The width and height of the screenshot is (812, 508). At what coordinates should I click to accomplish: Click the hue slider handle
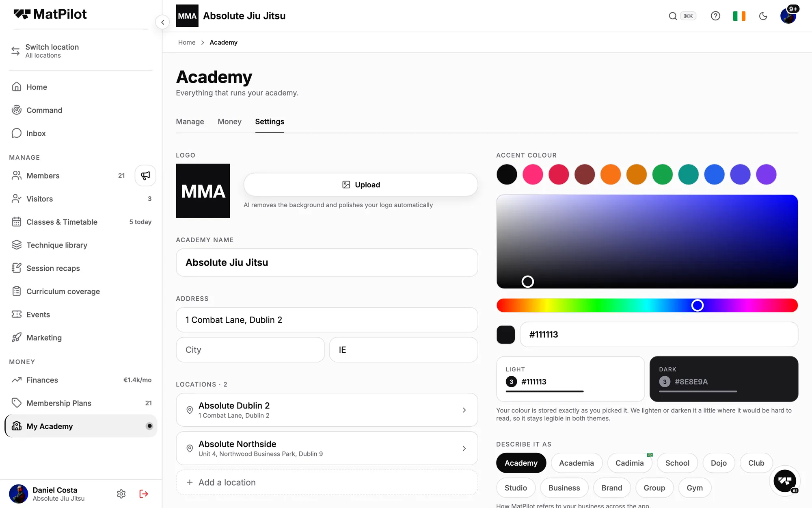[x=698, y=305]
